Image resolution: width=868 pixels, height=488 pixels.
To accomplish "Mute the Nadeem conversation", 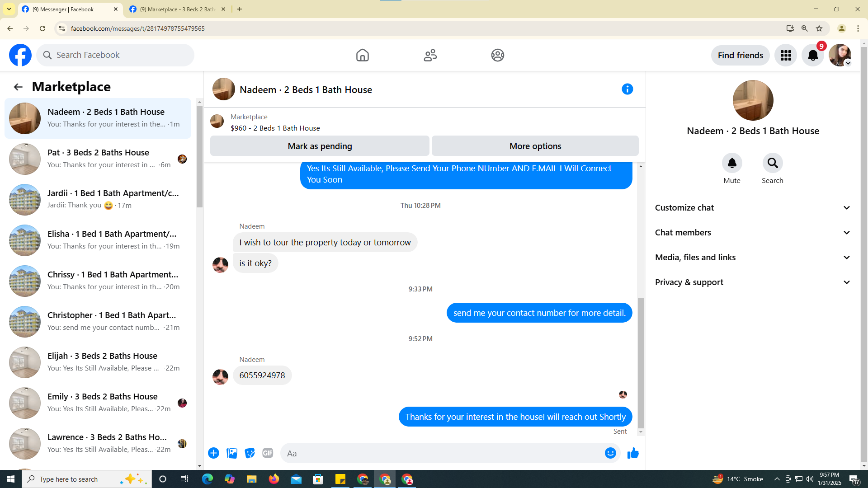I will click(x=732, y=163).
